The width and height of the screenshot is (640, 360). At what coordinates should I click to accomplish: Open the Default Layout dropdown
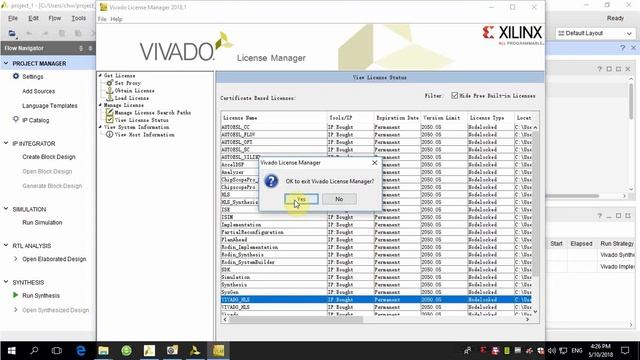595,33
